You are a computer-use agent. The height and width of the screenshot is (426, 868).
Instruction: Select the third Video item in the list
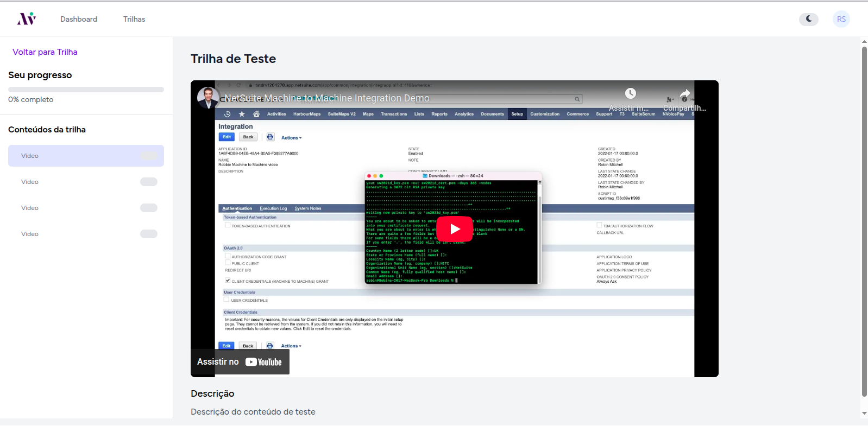[x=86, y=208]
